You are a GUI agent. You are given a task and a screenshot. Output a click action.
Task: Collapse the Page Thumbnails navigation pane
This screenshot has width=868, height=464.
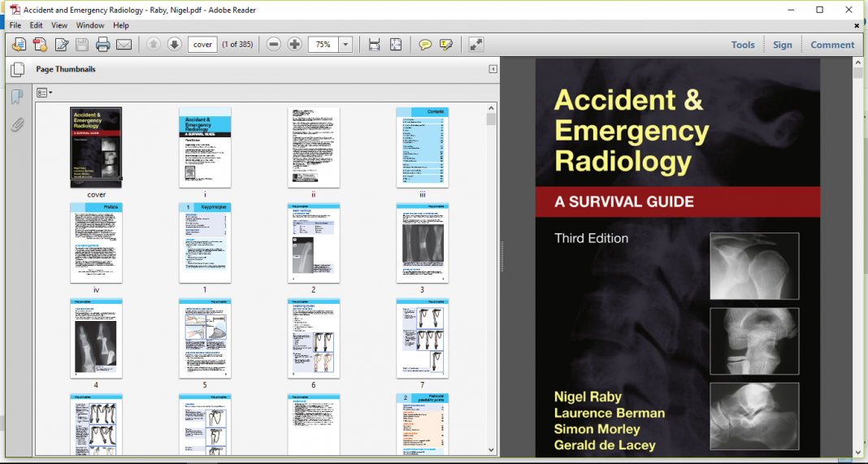point(493,69)
